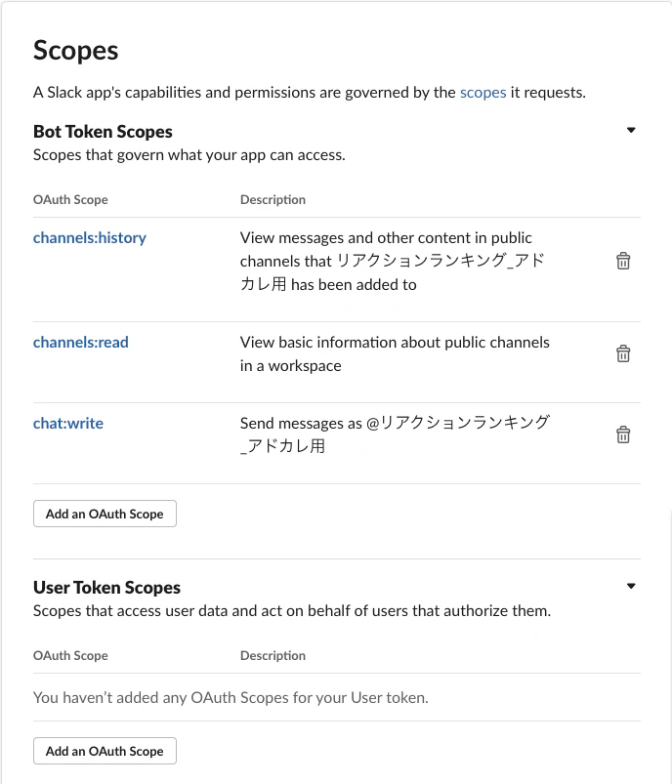The image size is (672, 784).
Task: Add an OAuth Scope for User Token
Action: click(105, 751)
